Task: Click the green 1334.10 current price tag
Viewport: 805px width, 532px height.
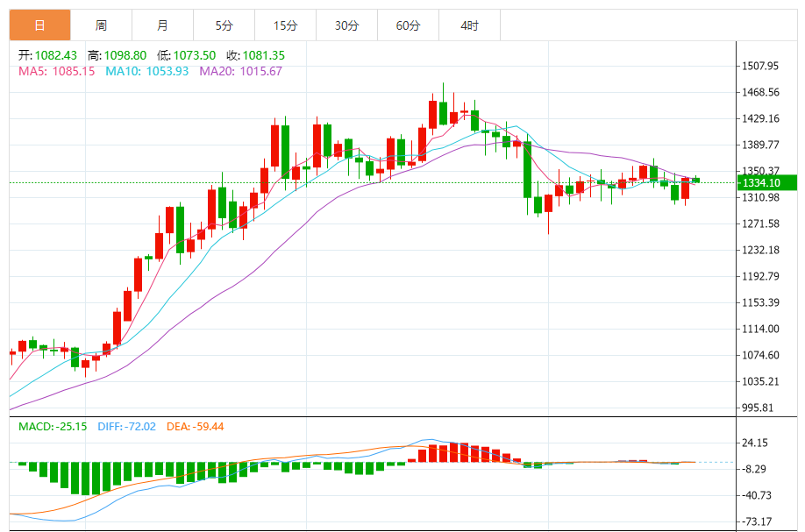Action: [766, 182]
